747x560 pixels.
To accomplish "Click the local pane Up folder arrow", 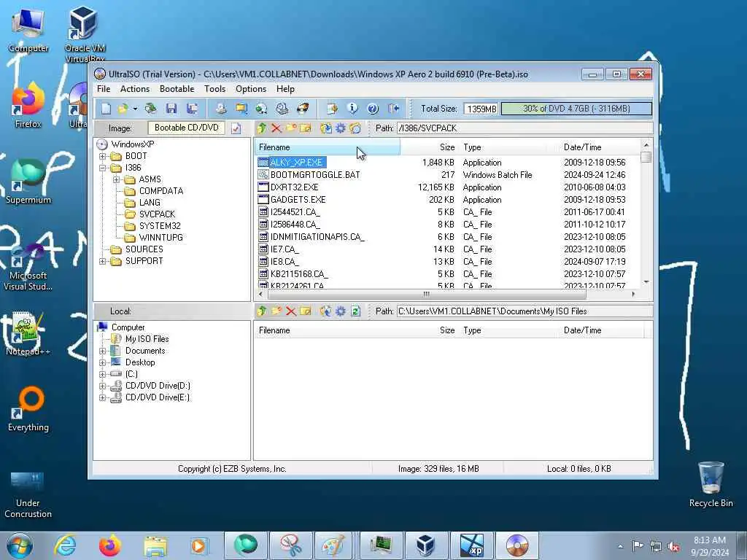I will [262, 311].
